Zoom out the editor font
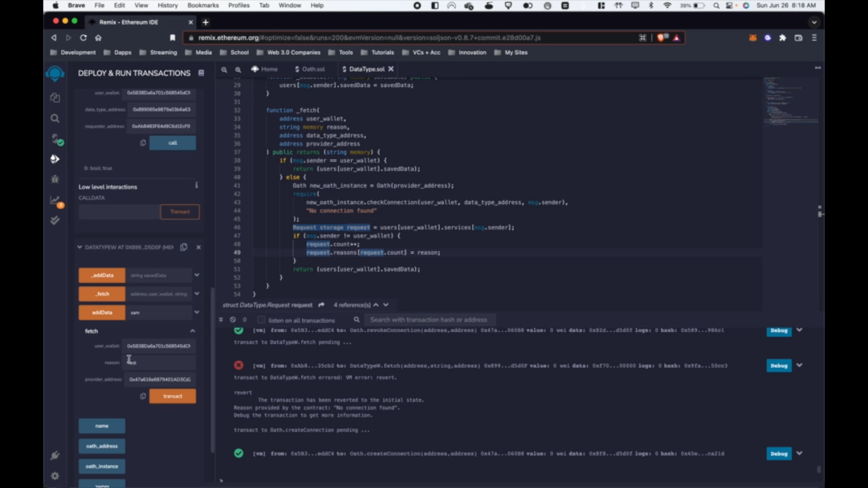868x488 pixels. coord(224,70)
